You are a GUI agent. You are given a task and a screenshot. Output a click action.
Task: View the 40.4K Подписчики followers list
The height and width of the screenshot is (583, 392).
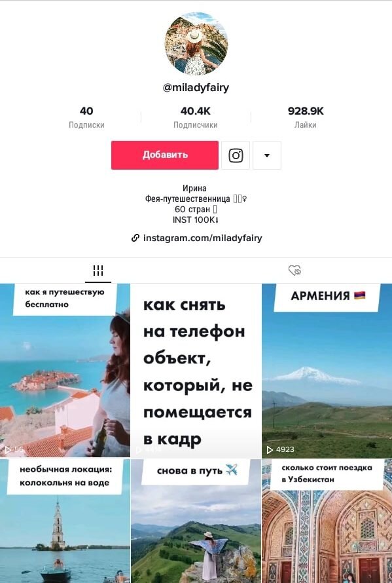point(196,117)
